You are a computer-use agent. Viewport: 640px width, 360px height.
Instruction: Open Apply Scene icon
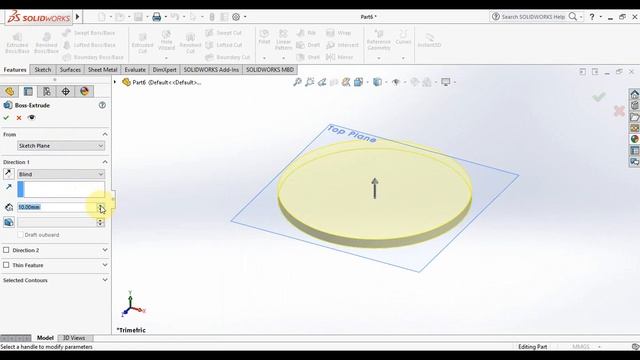click(x=427, y=82)
